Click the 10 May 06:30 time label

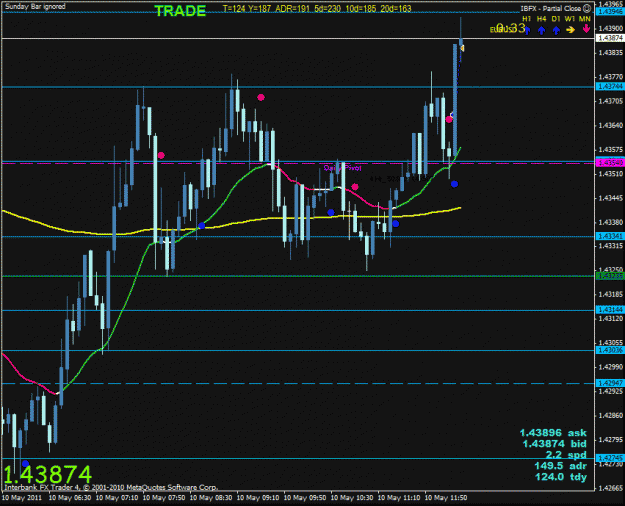click(x=70, y=498)
